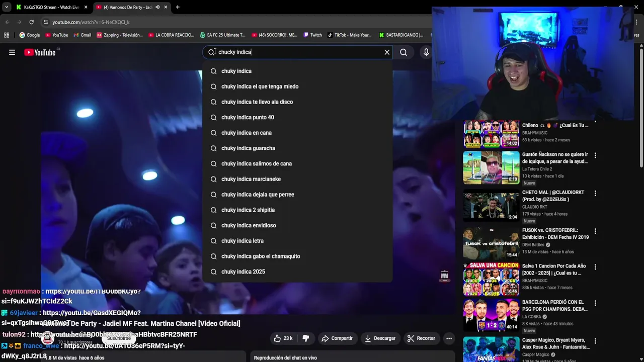
Task: Open Zapping Televisión bookmark
Action: click(x=120, y=35)
